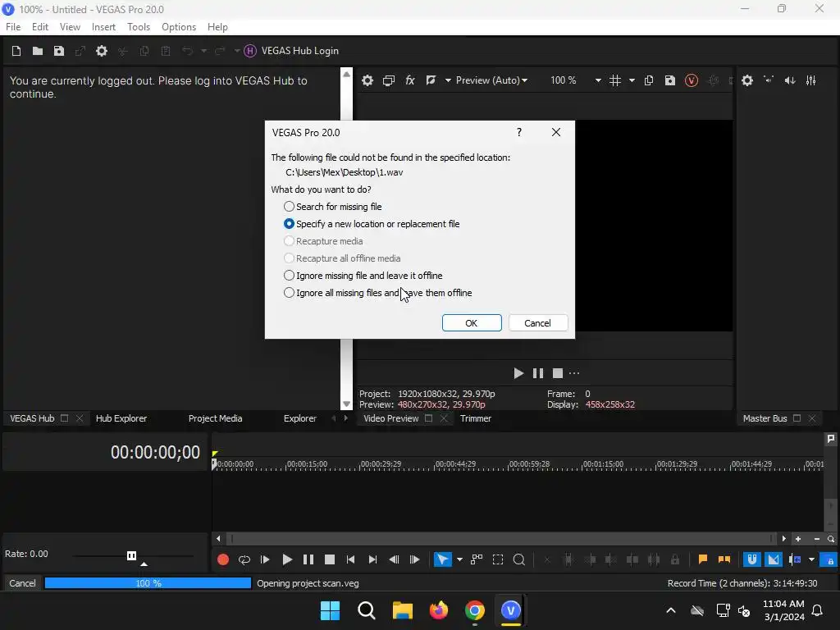Go to start of project
The image size is (840, 630).
click(x=351, y=559)
